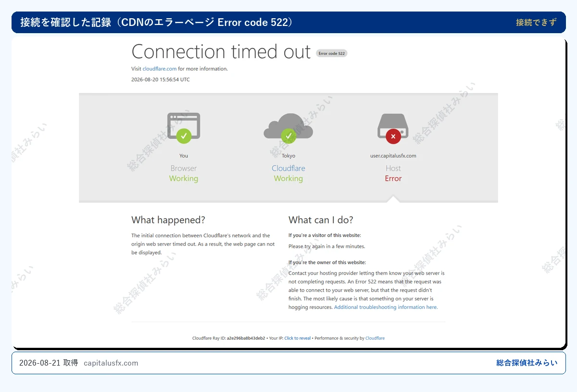Open the Cloudflare link in the footer
This screenshot has height=392, width=577.
375,338
